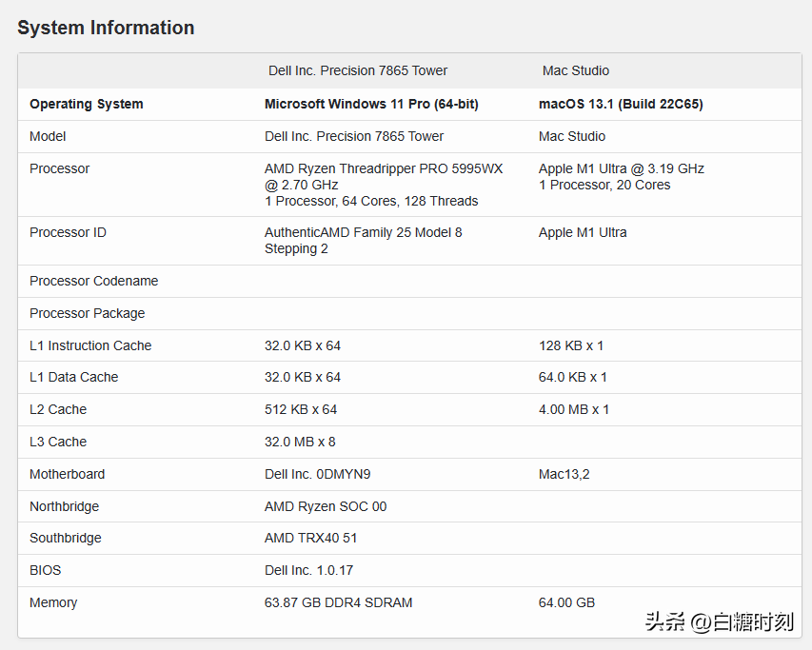
Task: Click the Operating System row label
Action: pyautogui.click(x=86, y=104)
